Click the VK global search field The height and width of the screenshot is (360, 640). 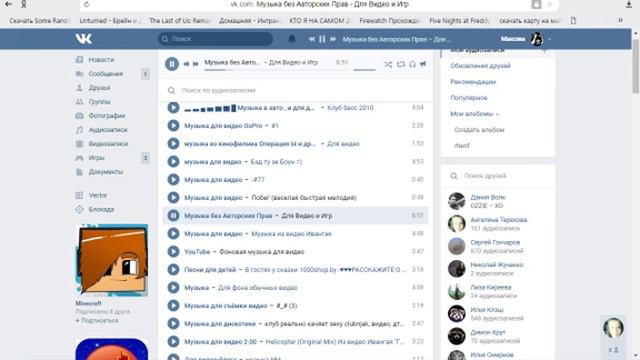(x=216, y=39)
